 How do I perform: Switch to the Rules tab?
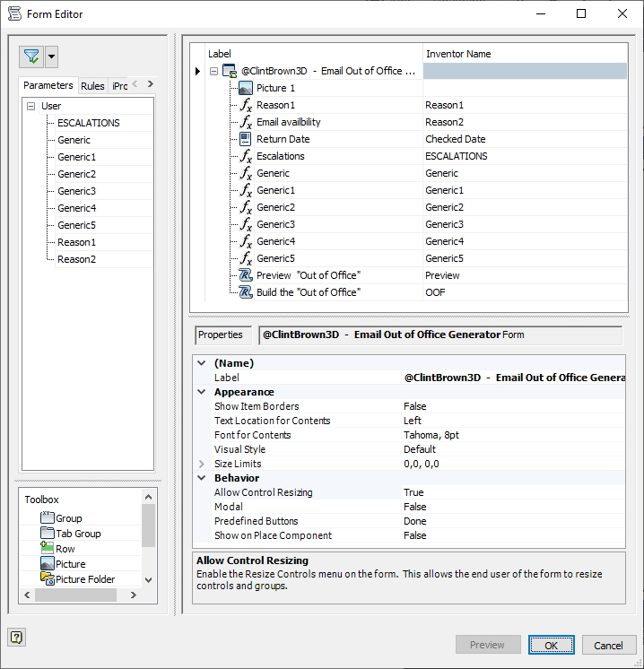[x=92, y=86]
